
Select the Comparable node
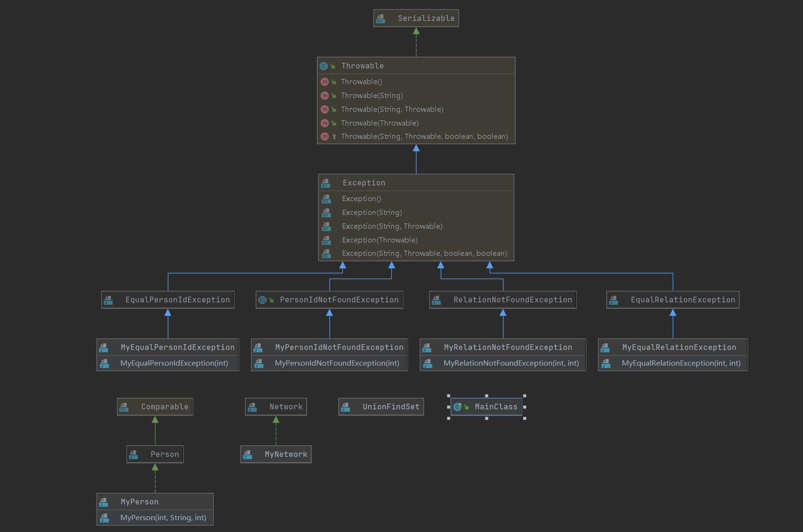pyautogui.click(x=155, y=407)
